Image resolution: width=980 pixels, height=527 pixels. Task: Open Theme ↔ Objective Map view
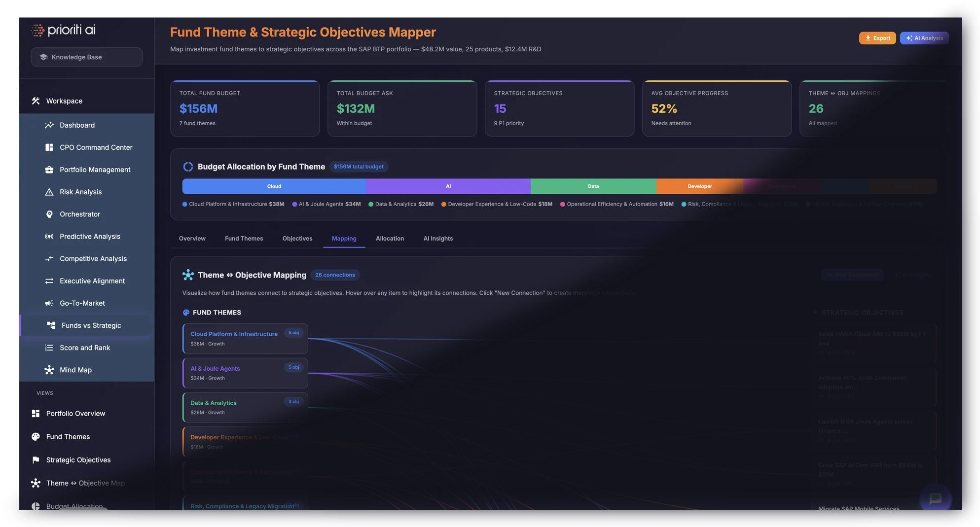coord(86,483)
